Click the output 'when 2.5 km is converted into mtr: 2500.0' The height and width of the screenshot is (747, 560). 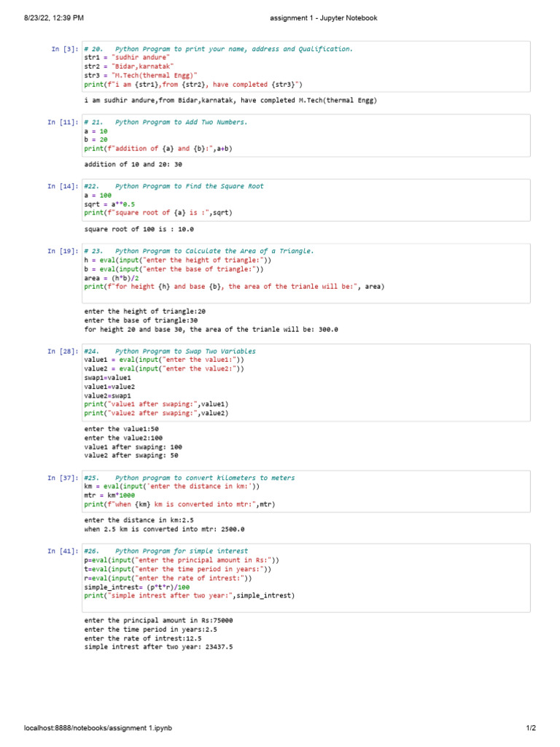pos(164,530)
